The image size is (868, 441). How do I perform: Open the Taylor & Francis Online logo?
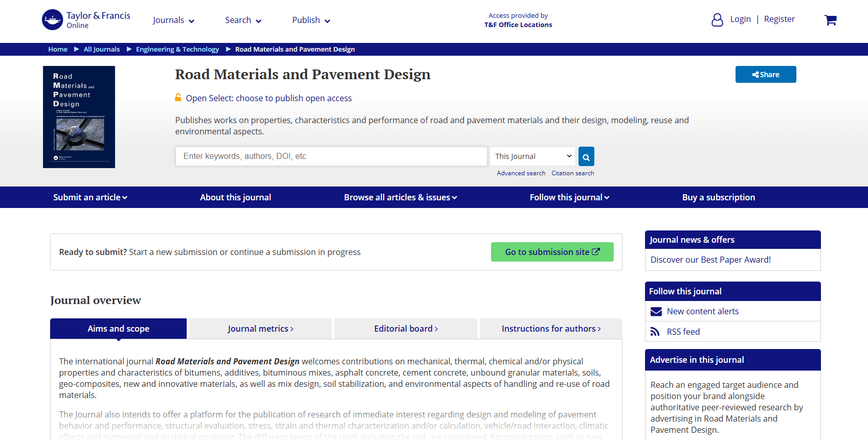[x=86, y=20]
